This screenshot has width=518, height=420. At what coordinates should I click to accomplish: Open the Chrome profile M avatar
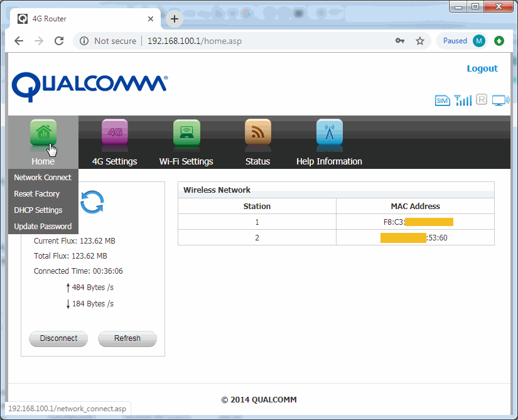479,41
